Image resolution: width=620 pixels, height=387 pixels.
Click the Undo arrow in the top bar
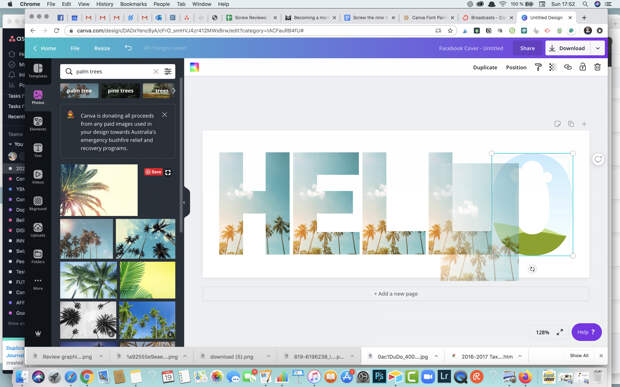click(x=128, y=48)
